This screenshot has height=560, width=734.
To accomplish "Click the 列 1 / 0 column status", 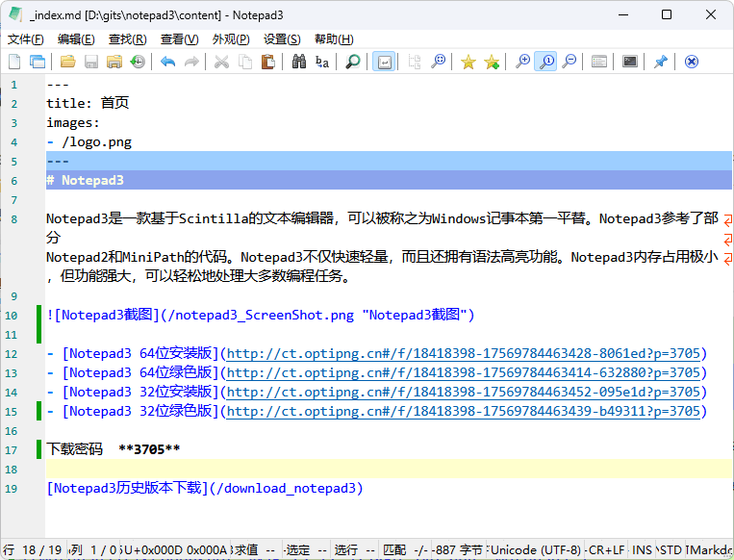I will tap(93, 549).
